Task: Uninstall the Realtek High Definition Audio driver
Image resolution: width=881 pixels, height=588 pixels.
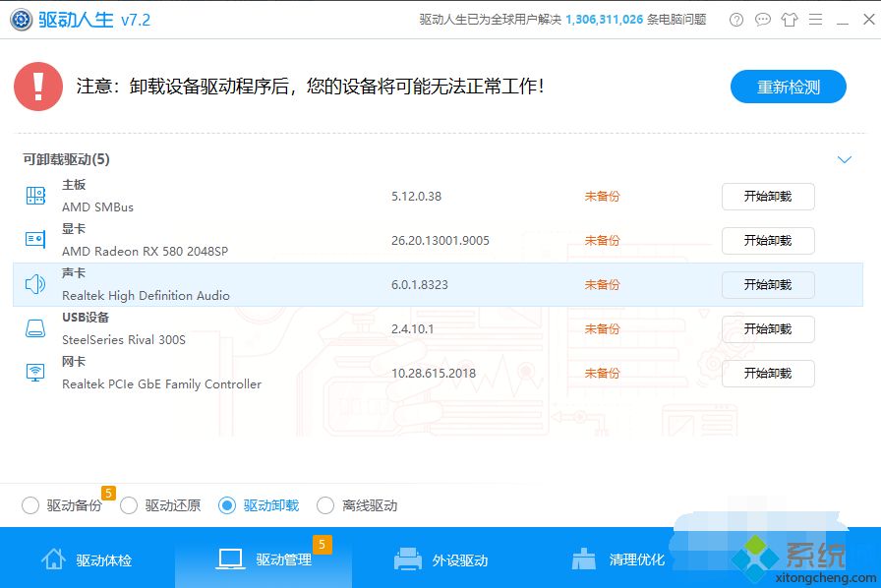Action: click(x=768, y=285)
